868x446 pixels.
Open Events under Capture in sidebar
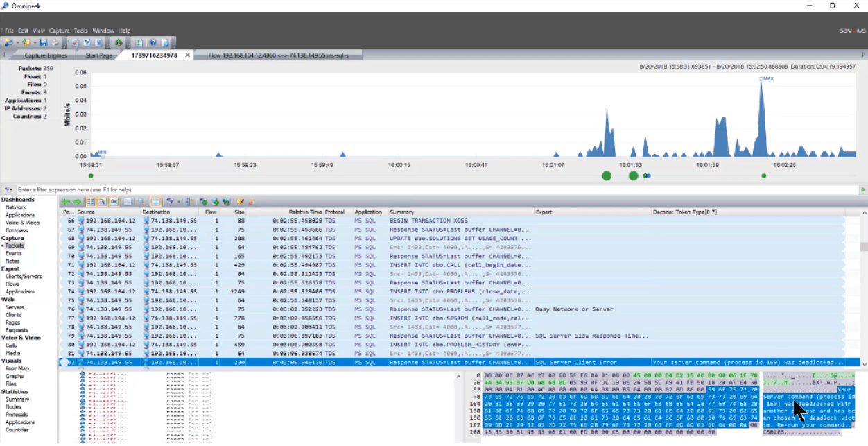click(14, 253)
